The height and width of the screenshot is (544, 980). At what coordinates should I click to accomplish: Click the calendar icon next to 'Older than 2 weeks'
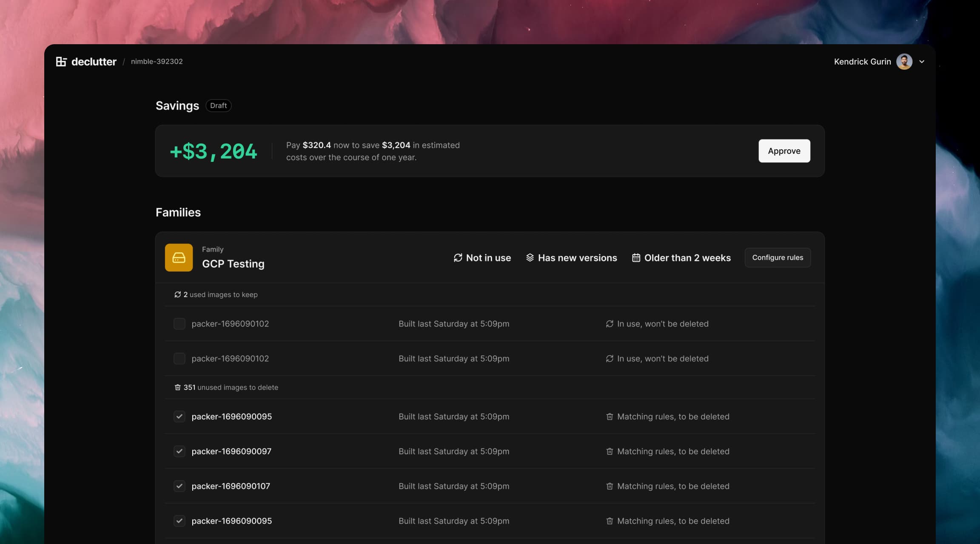(635, 257)
